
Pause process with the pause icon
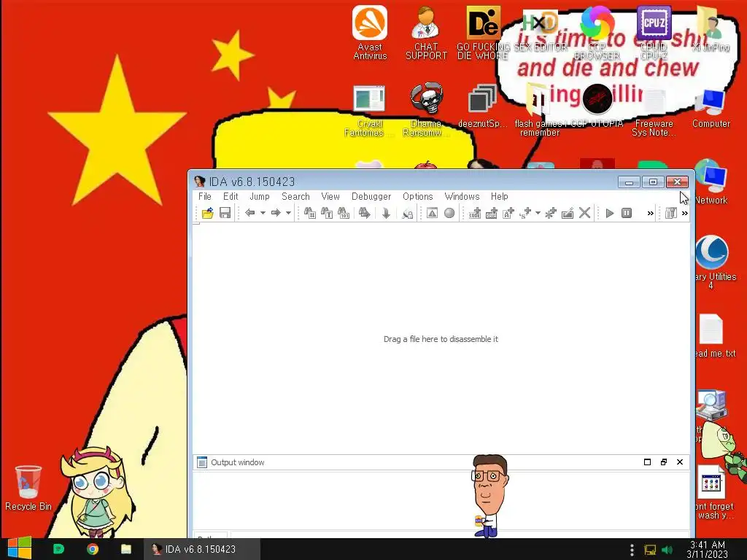[627, 213]
